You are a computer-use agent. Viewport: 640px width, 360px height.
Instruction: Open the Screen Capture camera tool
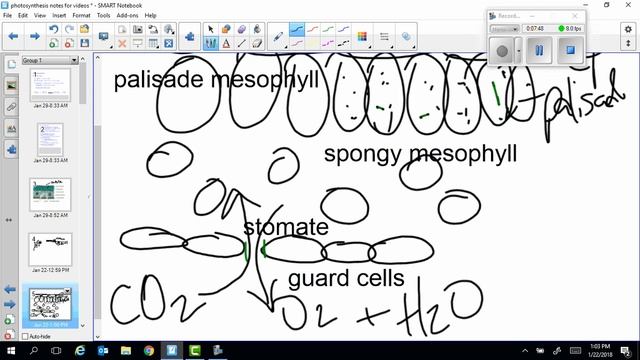pos(138,29)
